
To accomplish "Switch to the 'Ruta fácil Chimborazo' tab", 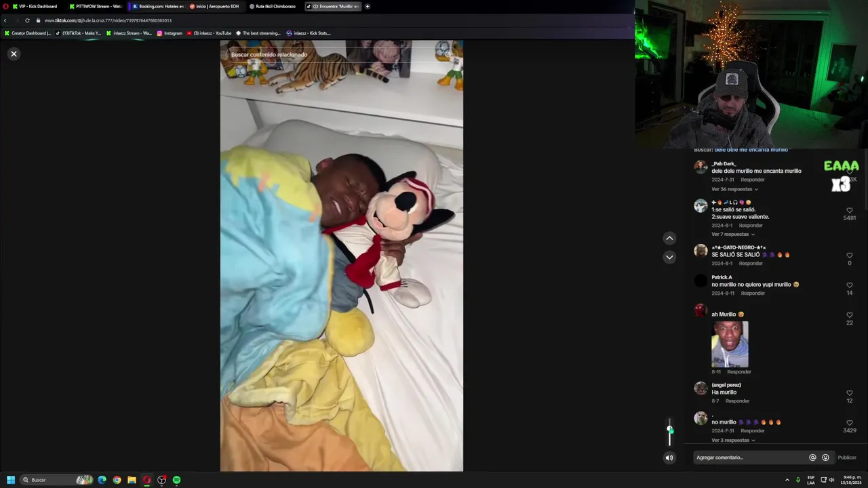I will tap(274, 6).
